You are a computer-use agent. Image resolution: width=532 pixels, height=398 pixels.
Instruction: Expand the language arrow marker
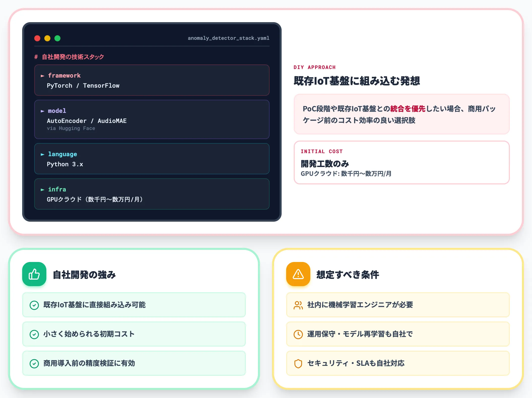(43, 154)
